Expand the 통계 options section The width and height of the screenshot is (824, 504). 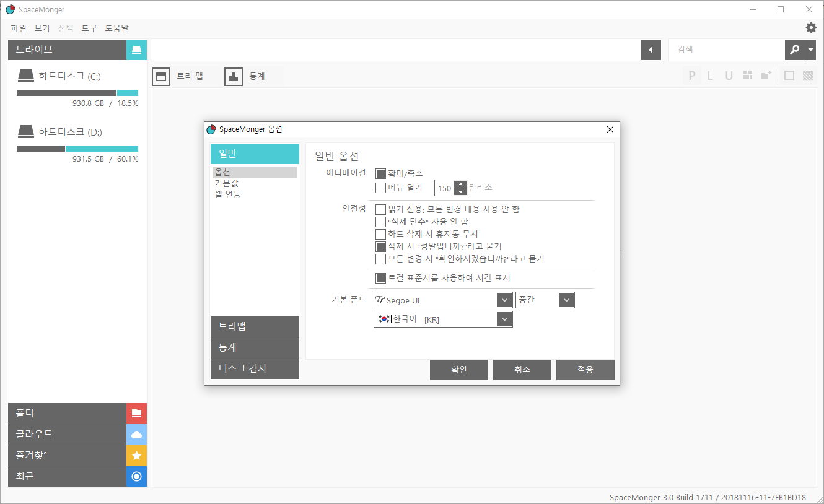tap(255, 347)
